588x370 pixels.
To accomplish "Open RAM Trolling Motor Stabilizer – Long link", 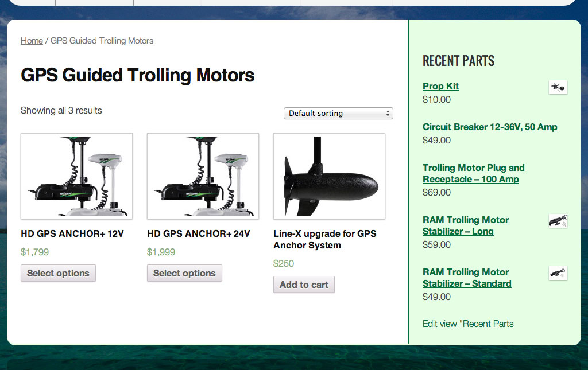I will [466, 225].
